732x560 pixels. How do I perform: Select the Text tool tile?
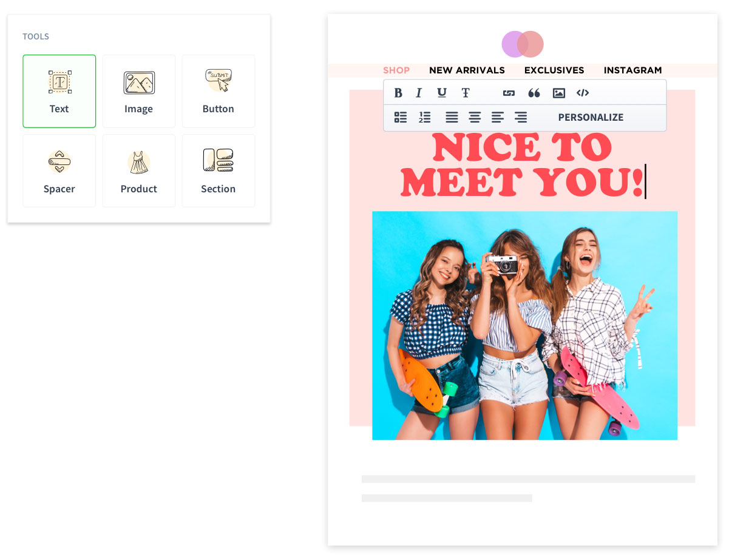tap(59, 91)
